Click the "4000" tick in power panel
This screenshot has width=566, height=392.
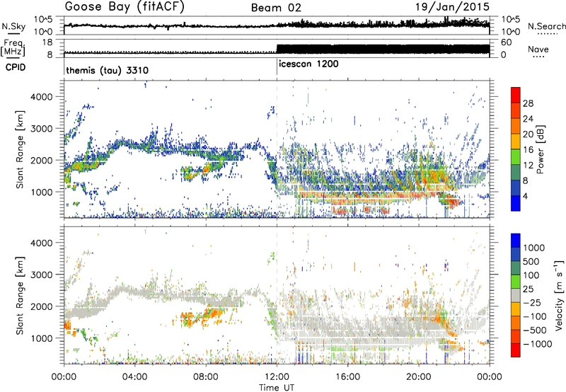click(x=42, y=97)
